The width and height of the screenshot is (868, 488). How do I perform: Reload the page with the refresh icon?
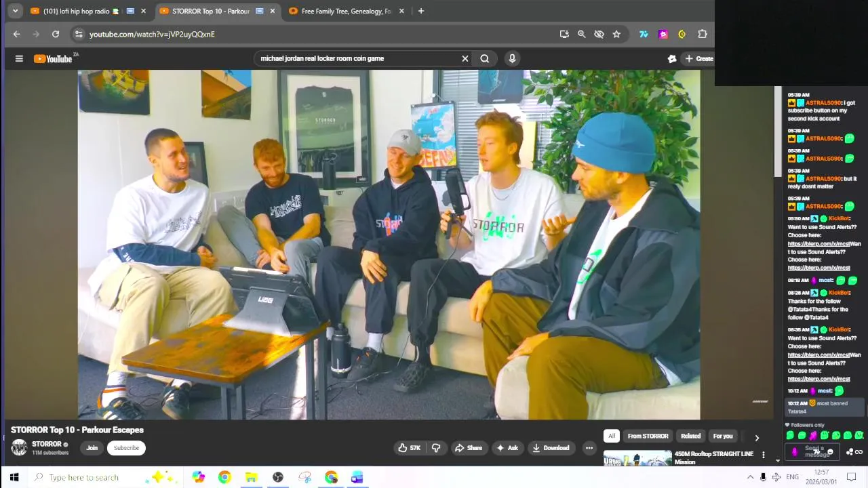tap(56, 34)
